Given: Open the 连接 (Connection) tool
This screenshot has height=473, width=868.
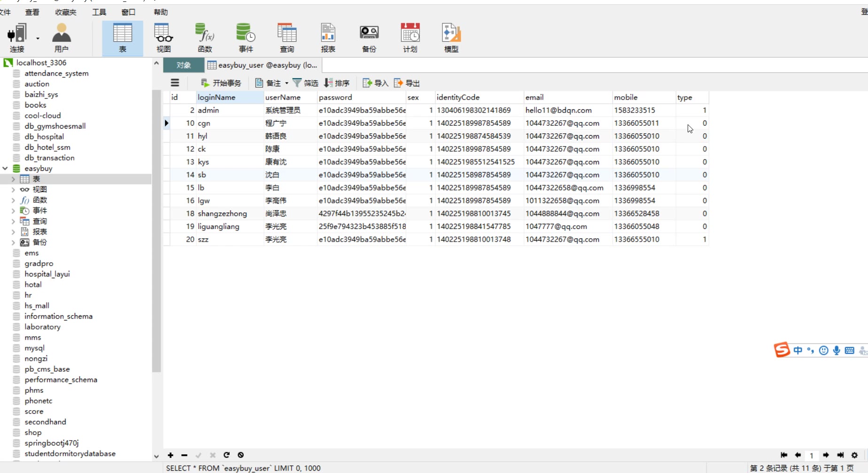Looking at the screenshot, I should coord(17,38).
